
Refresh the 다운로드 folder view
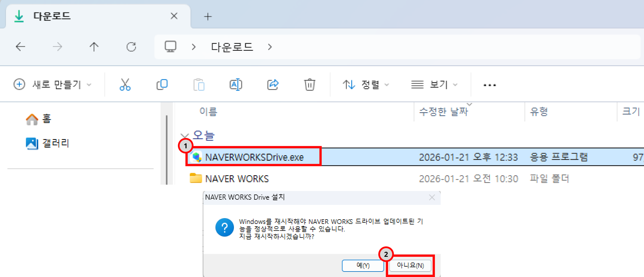131,46
